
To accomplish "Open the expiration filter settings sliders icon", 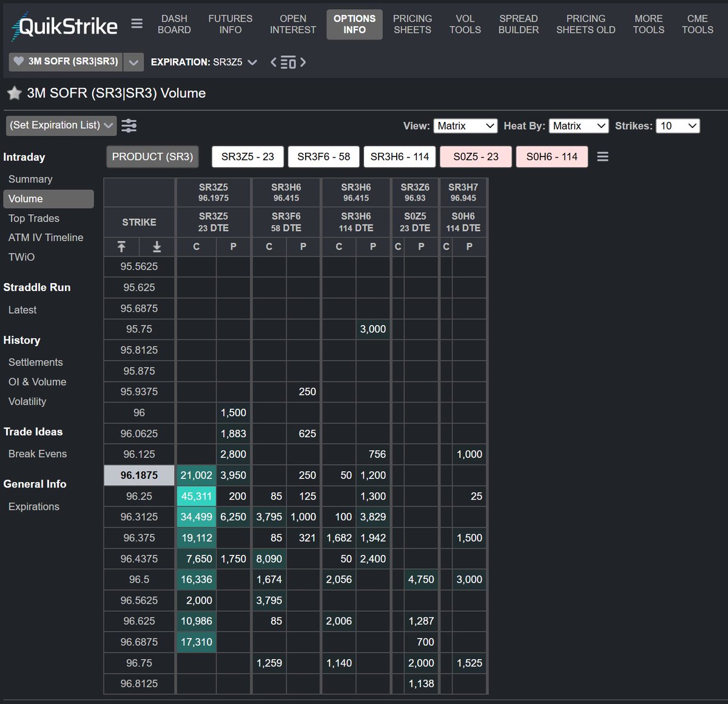I will pos(129,126).
